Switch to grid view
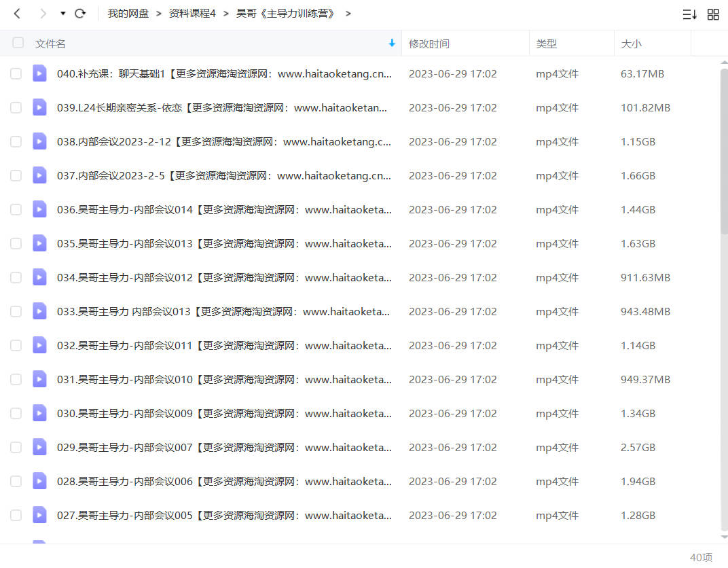 (x=712, y=14)
